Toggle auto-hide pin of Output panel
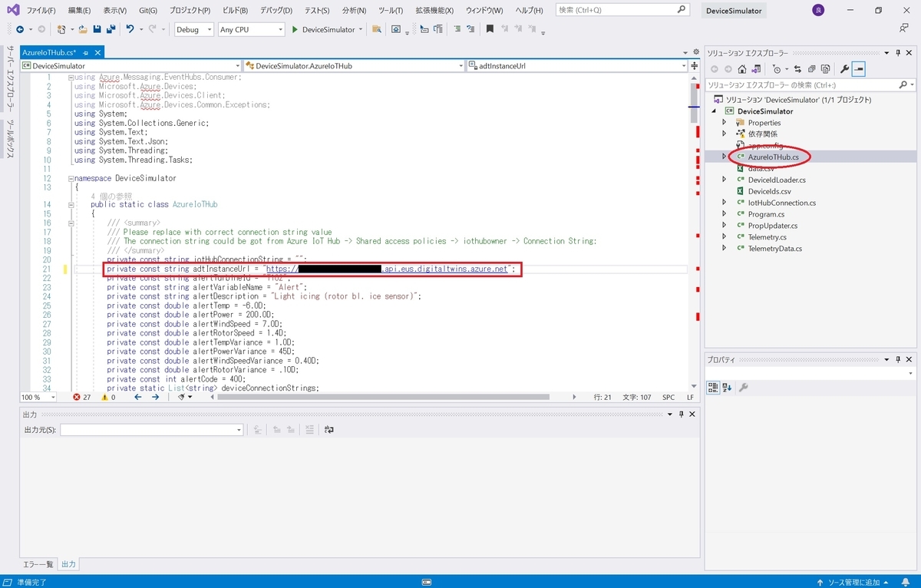 (682, 414)
